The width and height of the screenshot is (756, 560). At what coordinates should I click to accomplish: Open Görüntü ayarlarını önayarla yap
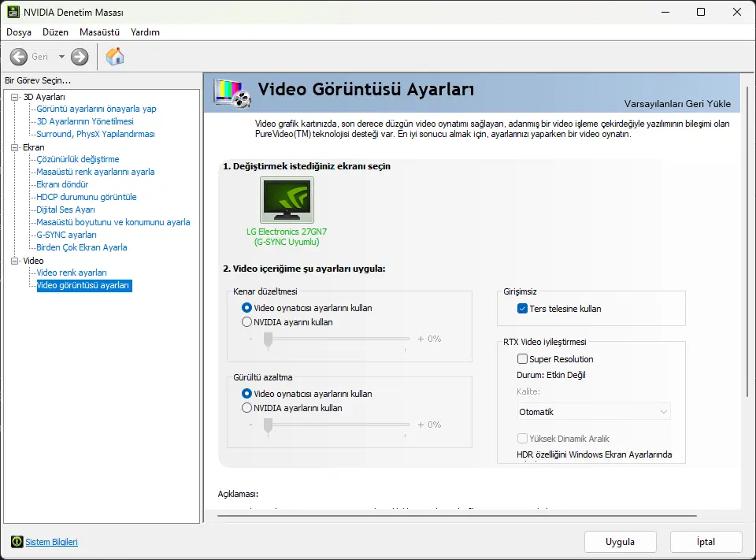(x=96, y=109)
